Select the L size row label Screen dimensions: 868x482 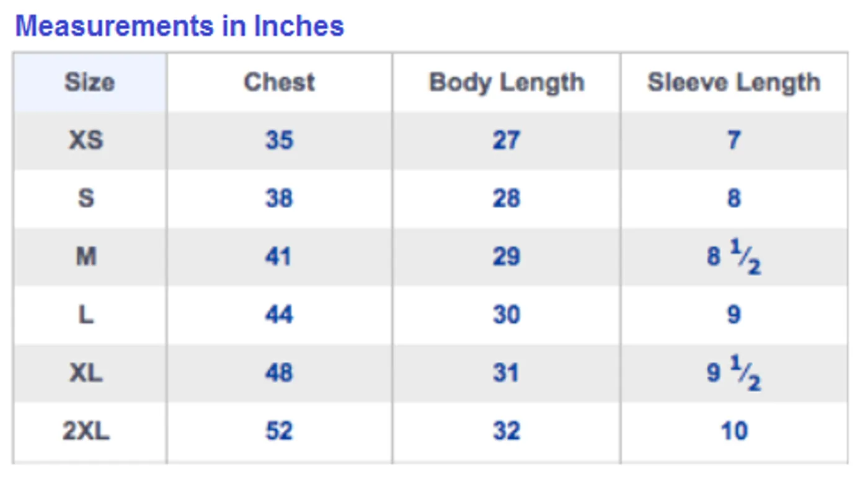[86, 315]
